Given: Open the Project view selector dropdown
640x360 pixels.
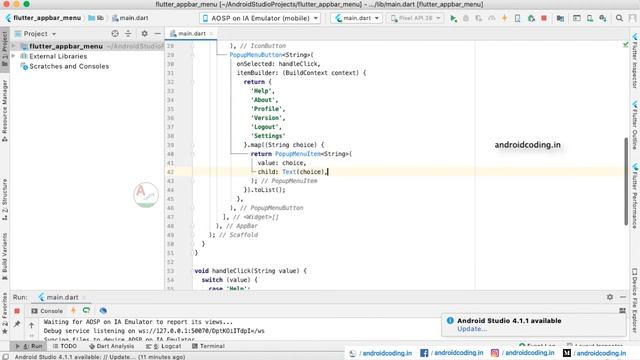Looking at the screenshot, I should pyautogui.click(x=36, y=33).
